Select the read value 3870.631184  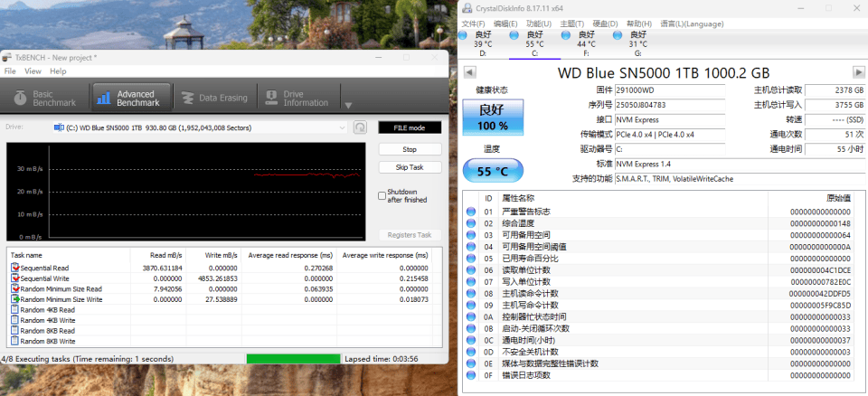point(162,268)
